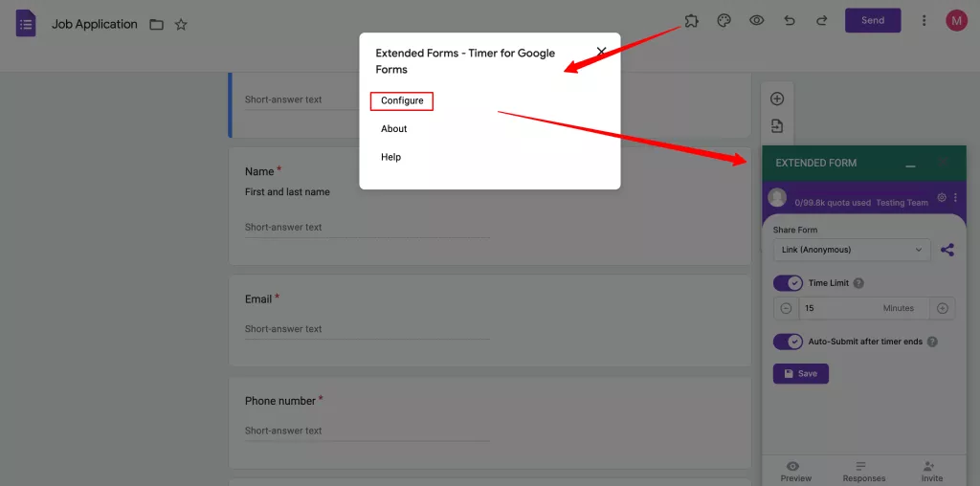The width and height of the screenshot is (980, 486).
Task: Click the Save button
Action: click(x=801, y=373)
